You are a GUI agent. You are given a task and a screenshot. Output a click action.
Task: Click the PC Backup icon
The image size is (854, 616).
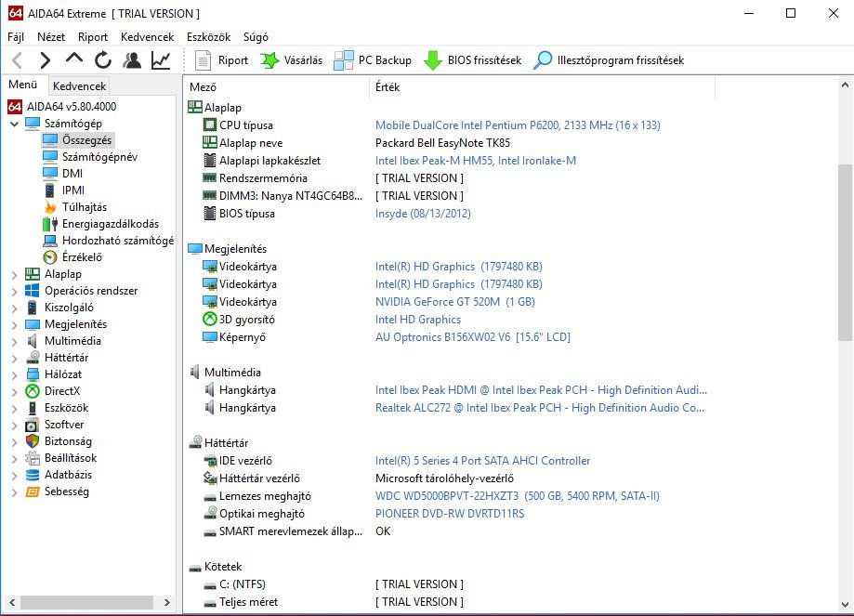pos(343,59)
